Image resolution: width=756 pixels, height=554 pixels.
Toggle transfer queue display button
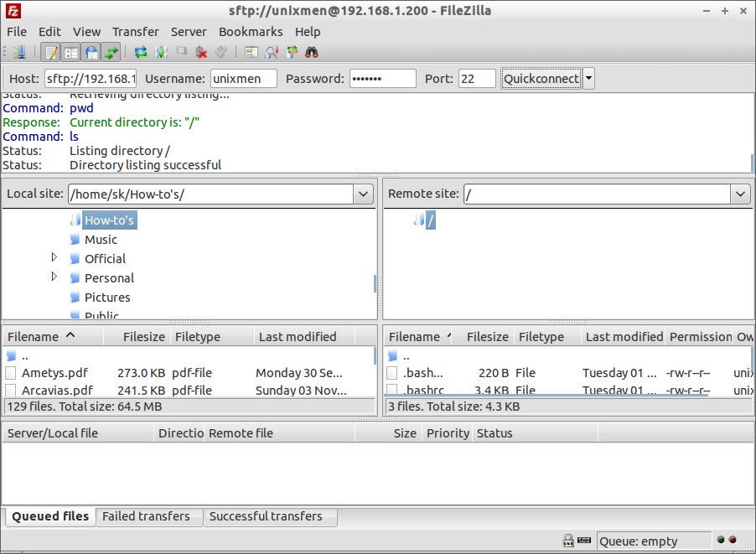tap(111, 52)
